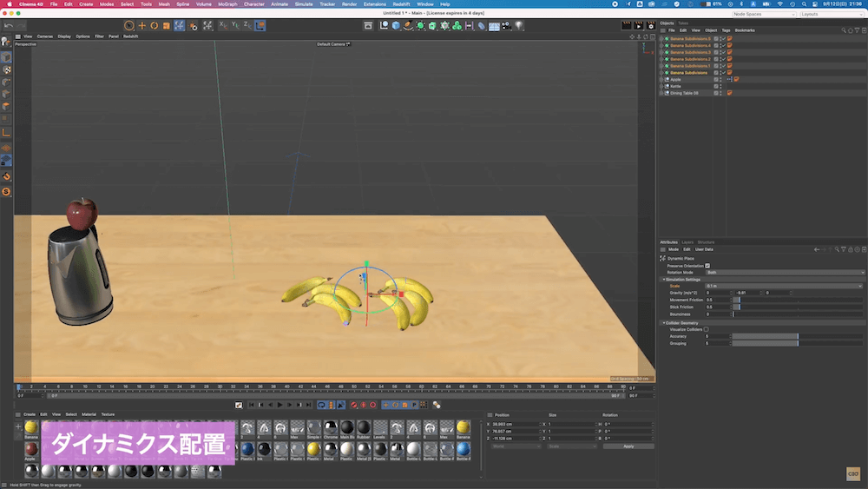Toggle the X axis lock icon
This screenshot has height=489, width=868.
(x=223, y=26)
